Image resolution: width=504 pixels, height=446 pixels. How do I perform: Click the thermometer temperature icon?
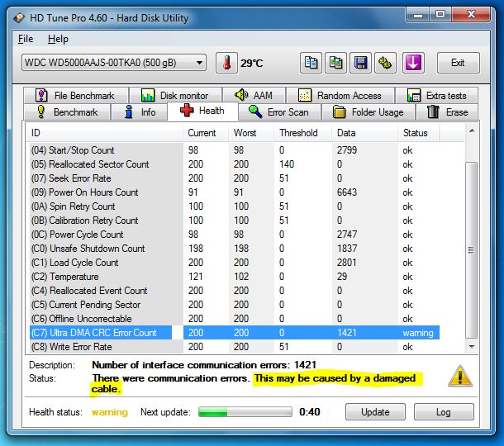point(226,63)
